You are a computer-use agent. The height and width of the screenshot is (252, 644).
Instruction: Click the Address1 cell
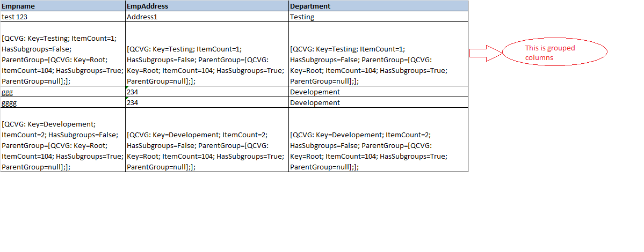207,17
